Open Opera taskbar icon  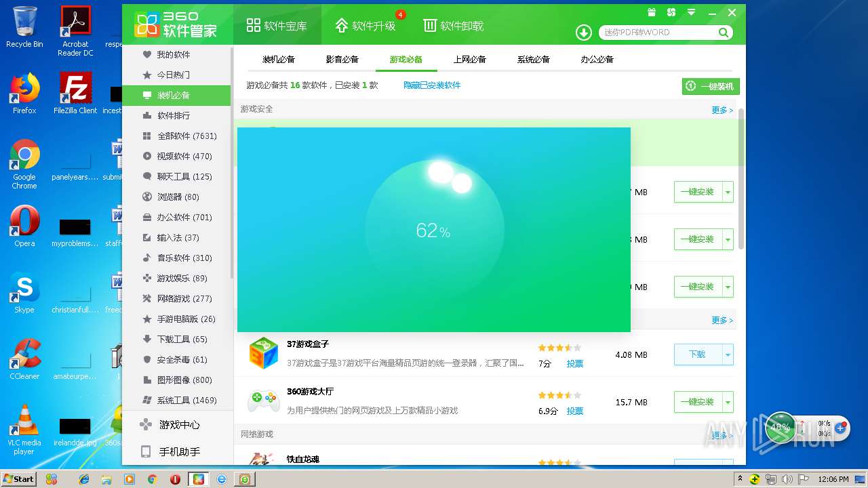tap(176, 479)
